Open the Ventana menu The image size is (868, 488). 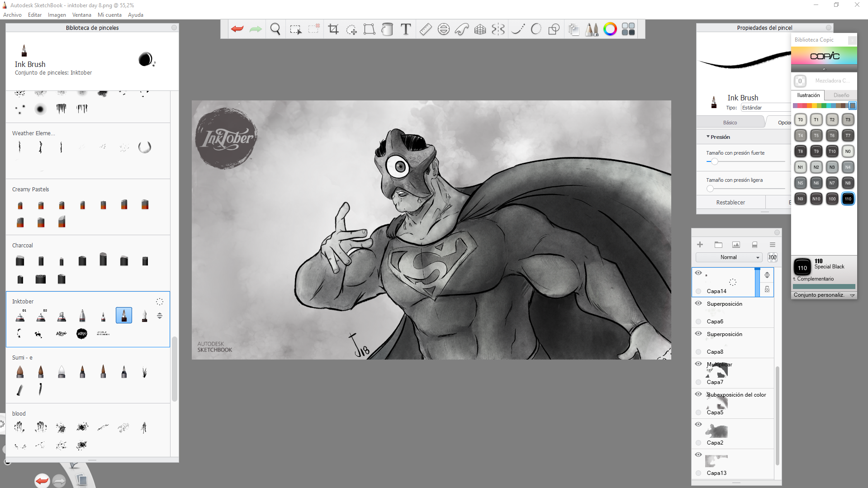point(81,15)
